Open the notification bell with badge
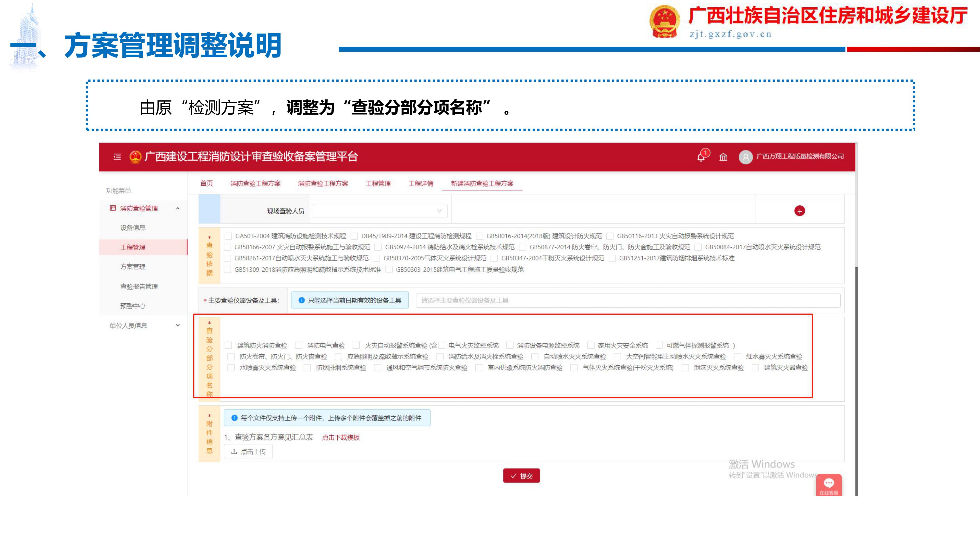 [x=701, y=157]
